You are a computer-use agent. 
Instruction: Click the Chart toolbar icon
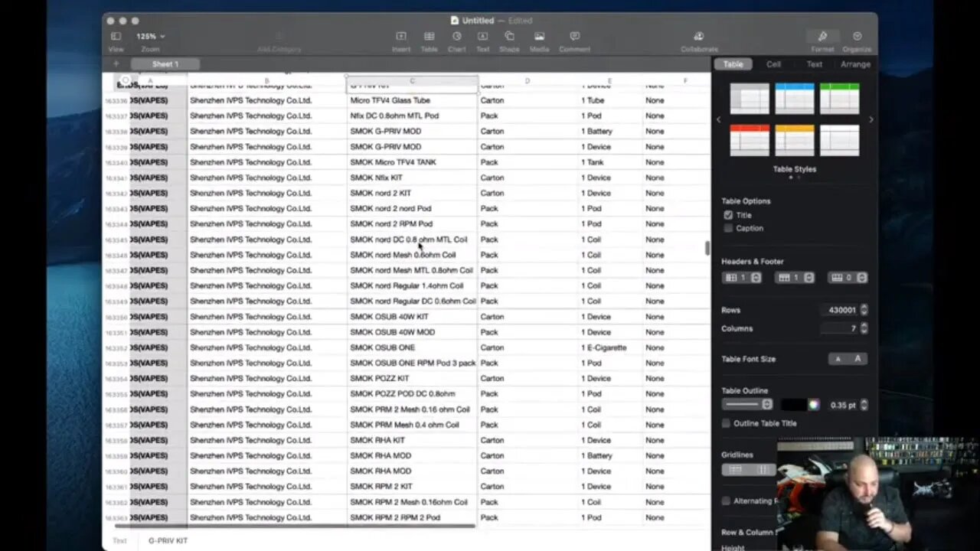coord(457,36)
